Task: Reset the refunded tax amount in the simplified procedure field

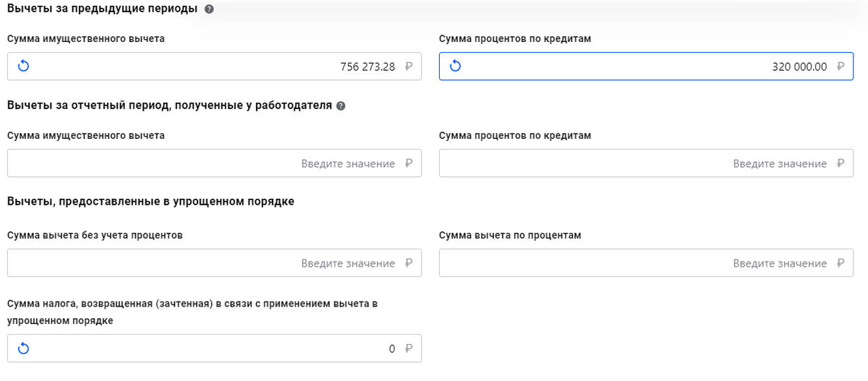Action: point(23,348)
